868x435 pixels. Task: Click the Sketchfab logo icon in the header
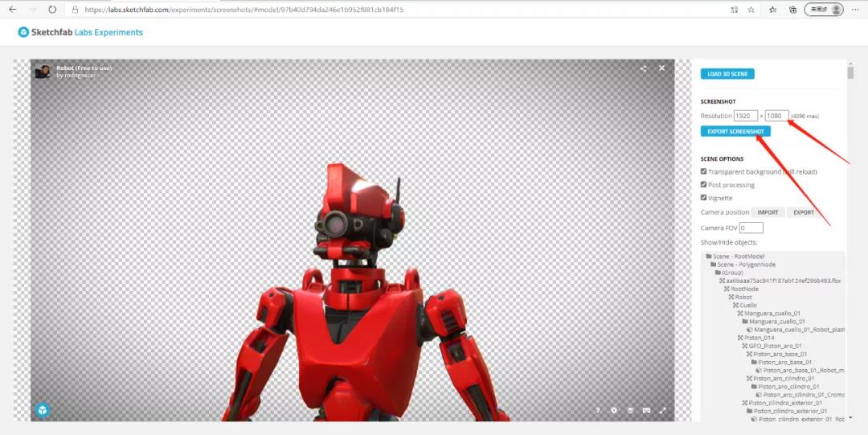(x=23, y=32)
